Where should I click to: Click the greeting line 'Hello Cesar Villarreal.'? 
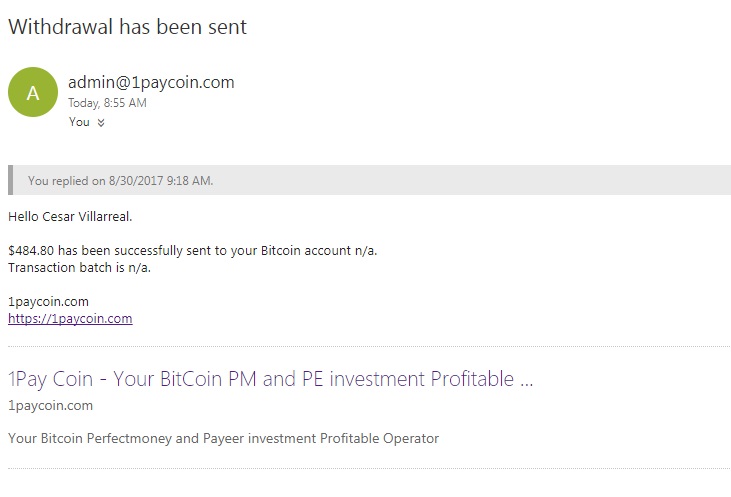[x=70, y=216]
